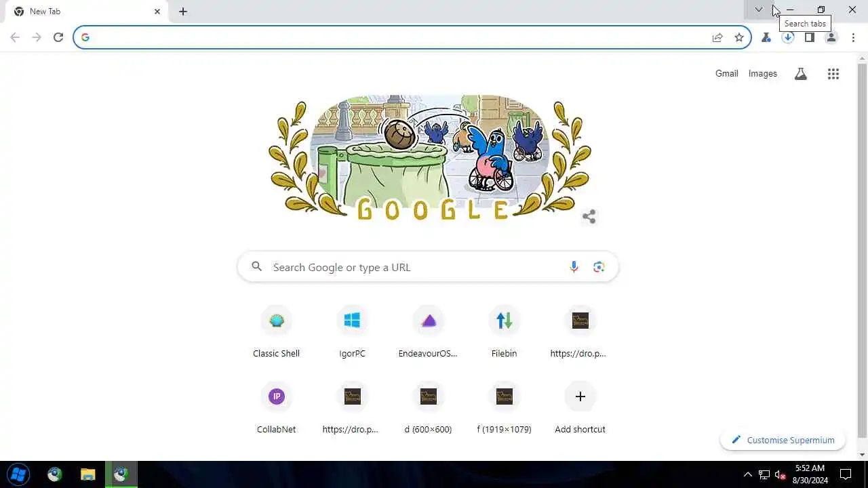Open the Gmail link
Screen dimensions: 868x488
click(x=726, y=73)
